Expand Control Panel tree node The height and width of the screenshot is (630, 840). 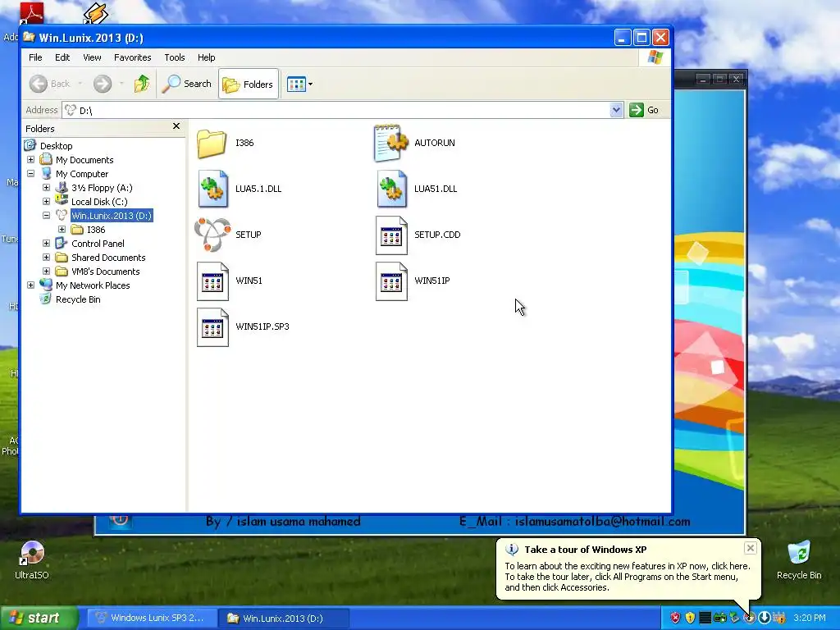pyautogui.click(x=46, y=243)
